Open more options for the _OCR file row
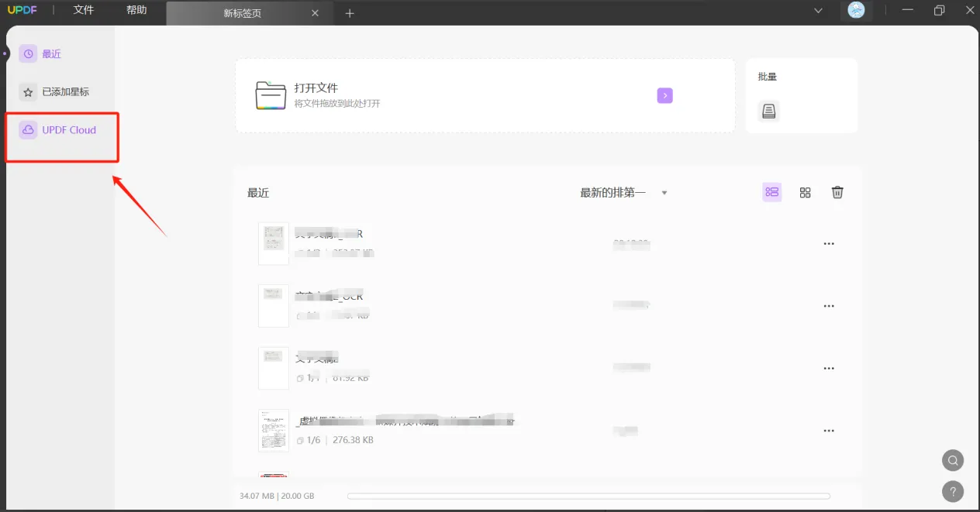Screen dimensions: 980x512 point(829,306)
